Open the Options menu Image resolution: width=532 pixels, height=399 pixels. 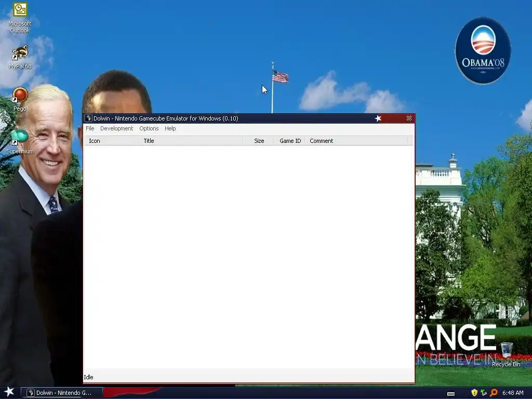pyautogui.click(x=149, y=128)
